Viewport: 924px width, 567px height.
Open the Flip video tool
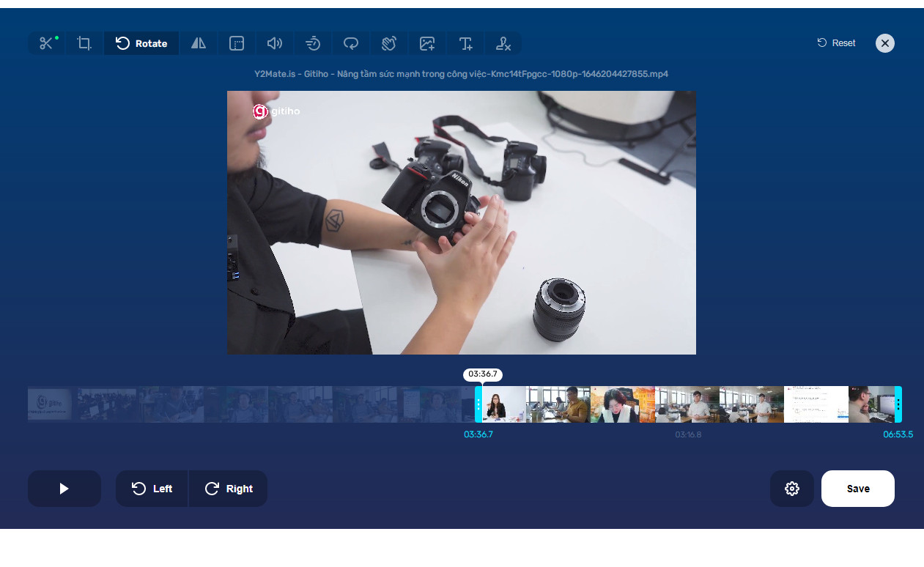tap(199, 43)
